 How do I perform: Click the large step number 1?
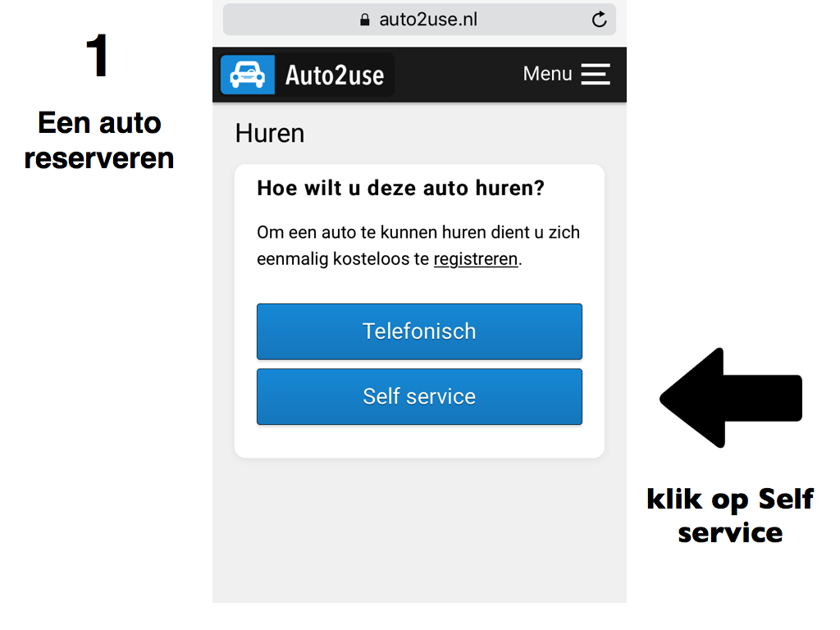click(x=98, y=55)
